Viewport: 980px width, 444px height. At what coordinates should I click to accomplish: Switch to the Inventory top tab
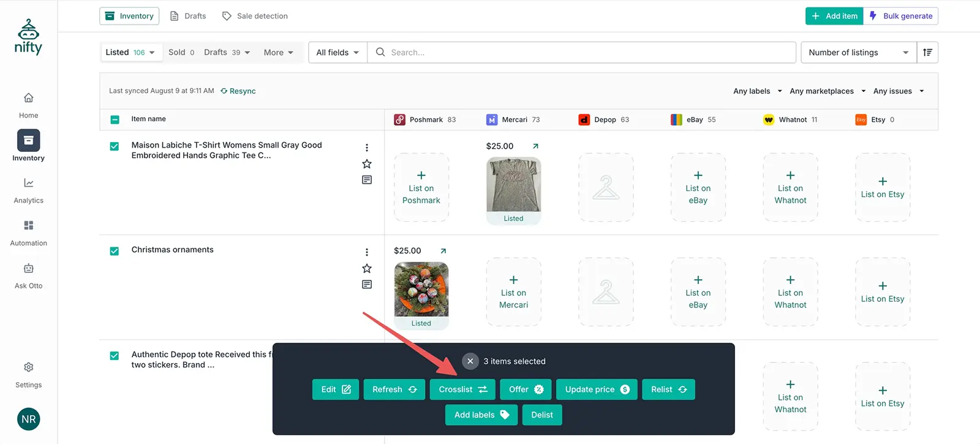(129, 16)
